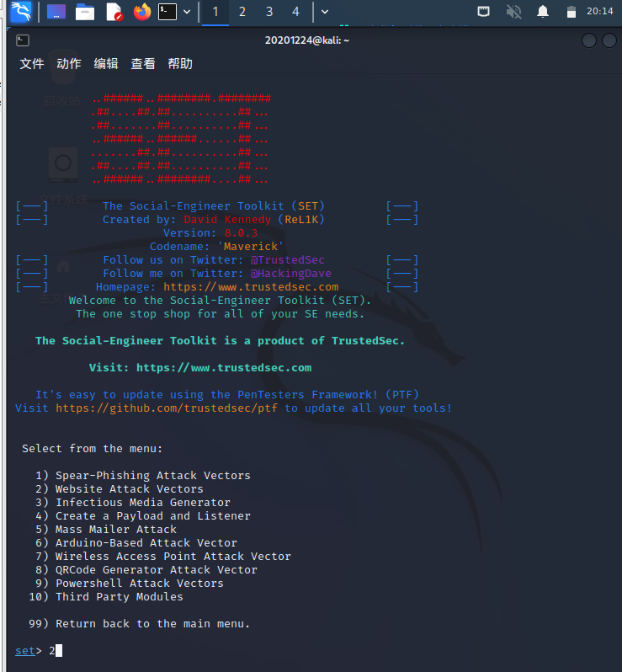Click '8) QRCode Generator Attack Vector'
This screenshot has width=622, height=672.
tap(146, 570)
